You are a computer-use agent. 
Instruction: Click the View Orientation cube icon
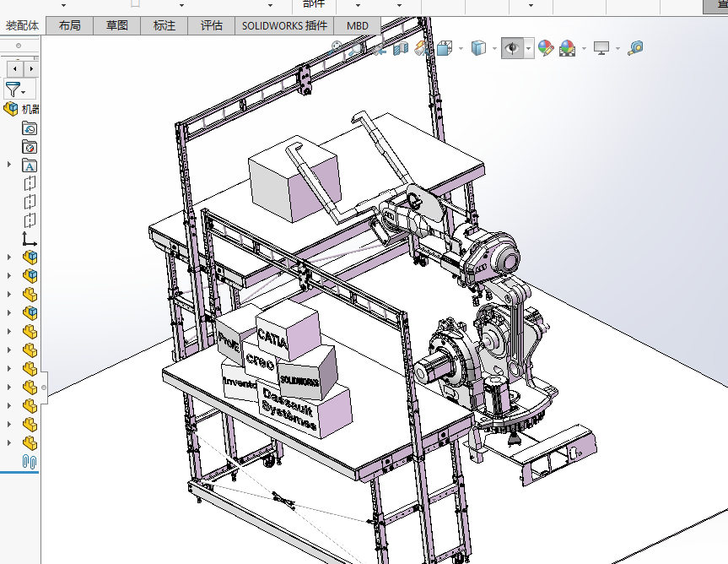click(445, 49)
